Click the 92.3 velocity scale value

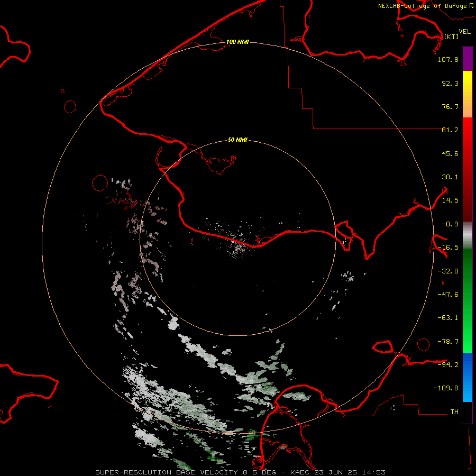(x=450, y=83)
